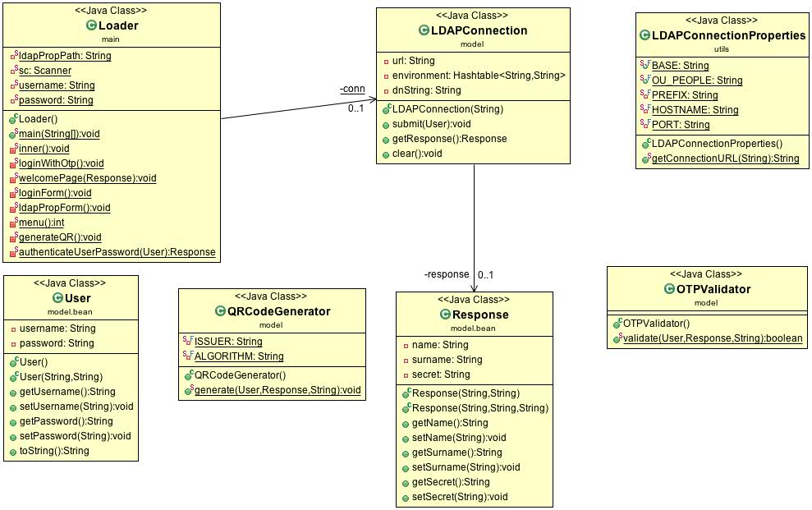The height and width of the screenshot is (510, 812).
Task: Click the static method icon of generate(User,Response,String)
Action: [x=190, y=390]
